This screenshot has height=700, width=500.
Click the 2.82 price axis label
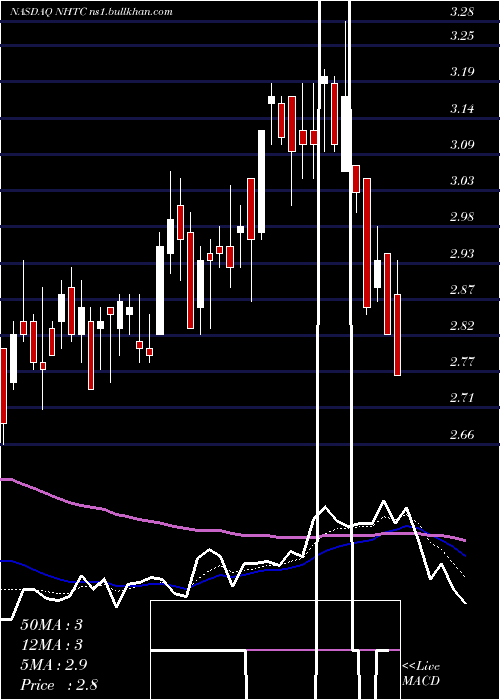[462, 325]
